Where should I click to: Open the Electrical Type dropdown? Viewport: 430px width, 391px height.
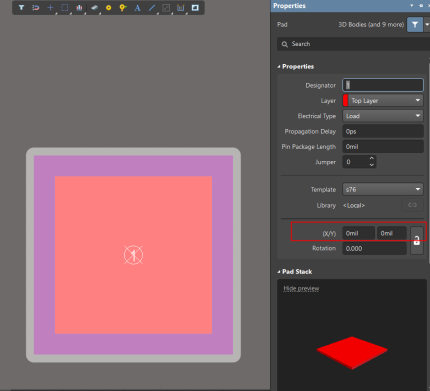coord(383,116)
